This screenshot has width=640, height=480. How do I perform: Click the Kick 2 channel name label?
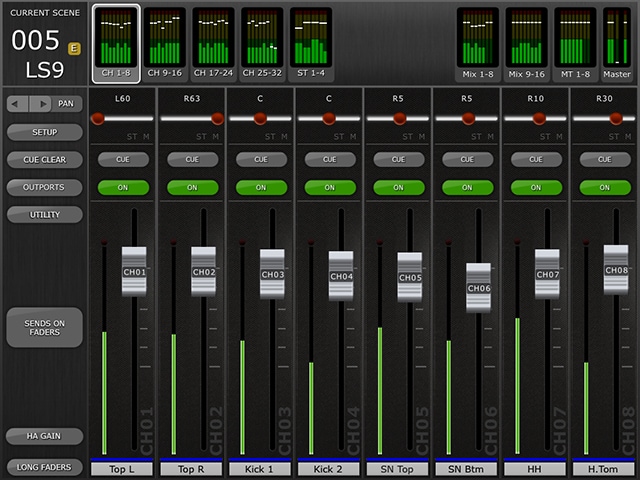click(330, 469)
